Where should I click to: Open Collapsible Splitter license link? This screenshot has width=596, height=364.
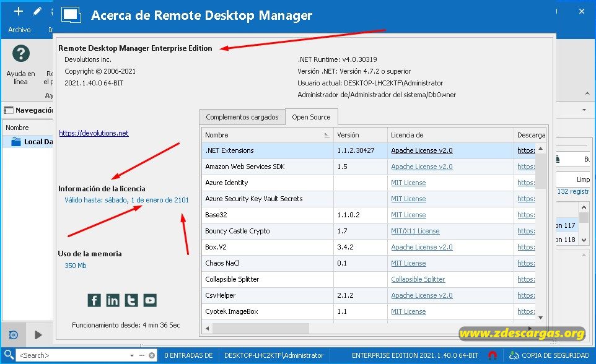(x=418, y=279)
